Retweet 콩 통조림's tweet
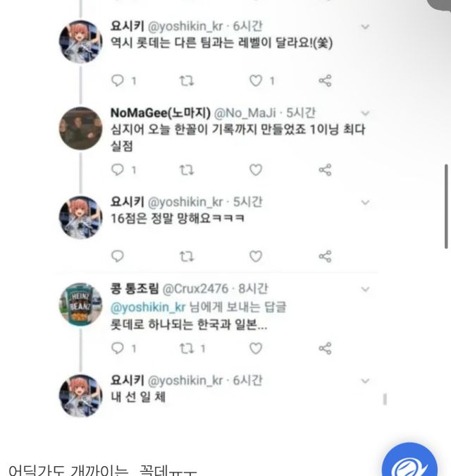Viewport: 451px width, 476px height. pyautogui.click(x=187, y=348)
